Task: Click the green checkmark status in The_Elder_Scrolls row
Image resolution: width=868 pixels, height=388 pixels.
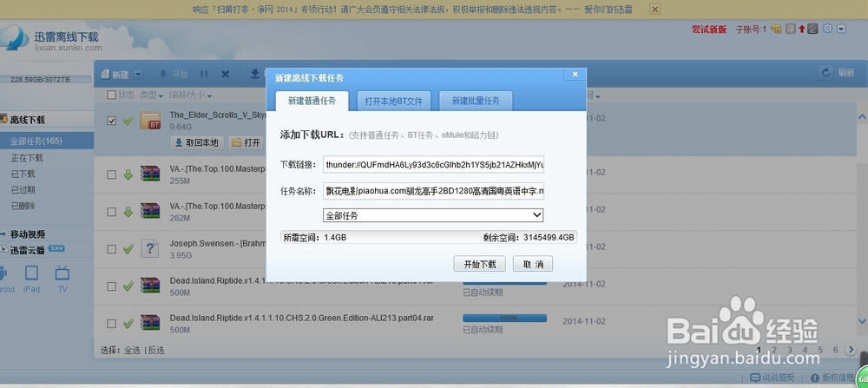Action: (x=128, y=121)
